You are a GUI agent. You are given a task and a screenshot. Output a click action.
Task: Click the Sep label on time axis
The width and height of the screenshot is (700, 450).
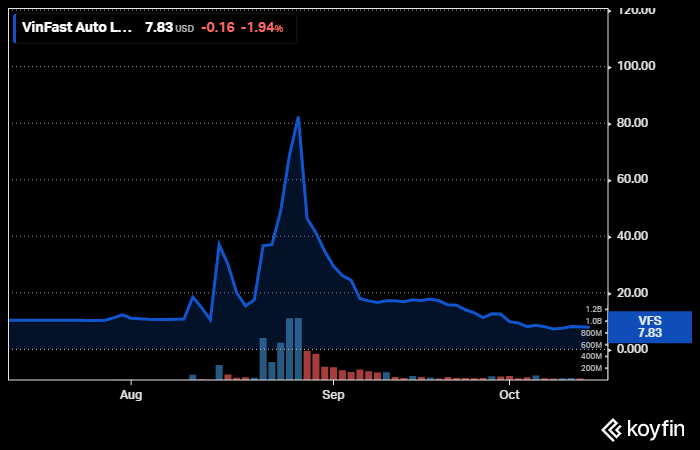(x=333, y=395)
